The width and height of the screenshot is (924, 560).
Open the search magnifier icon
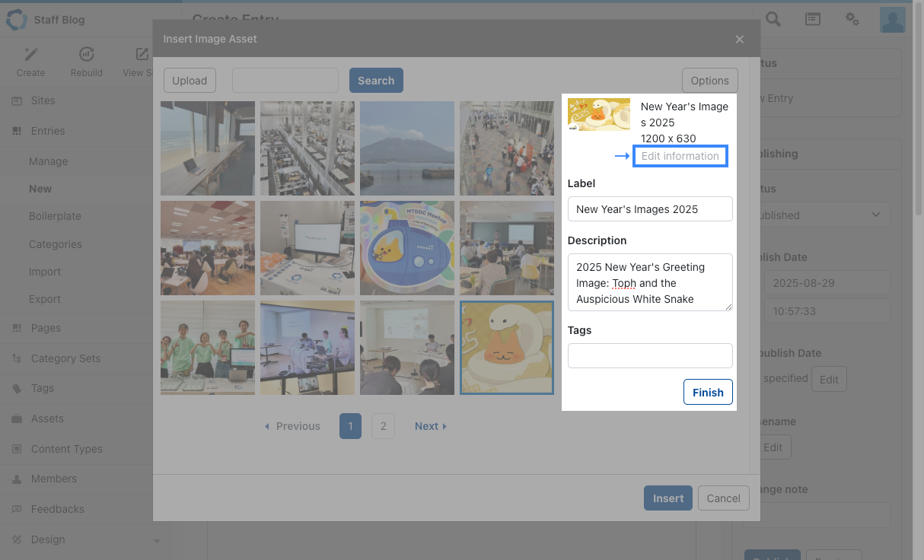(x=773, y=20)
